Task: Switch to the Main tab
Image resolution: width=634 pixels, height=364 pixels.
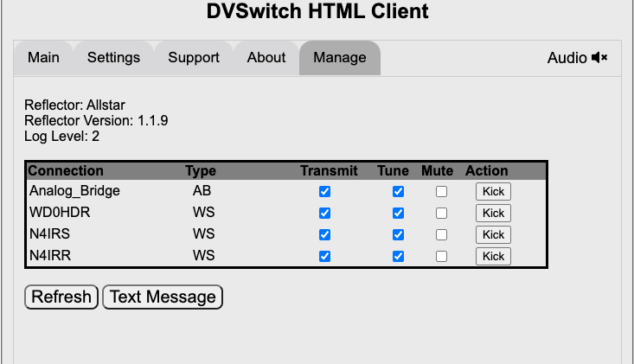Action: point(43,58)
